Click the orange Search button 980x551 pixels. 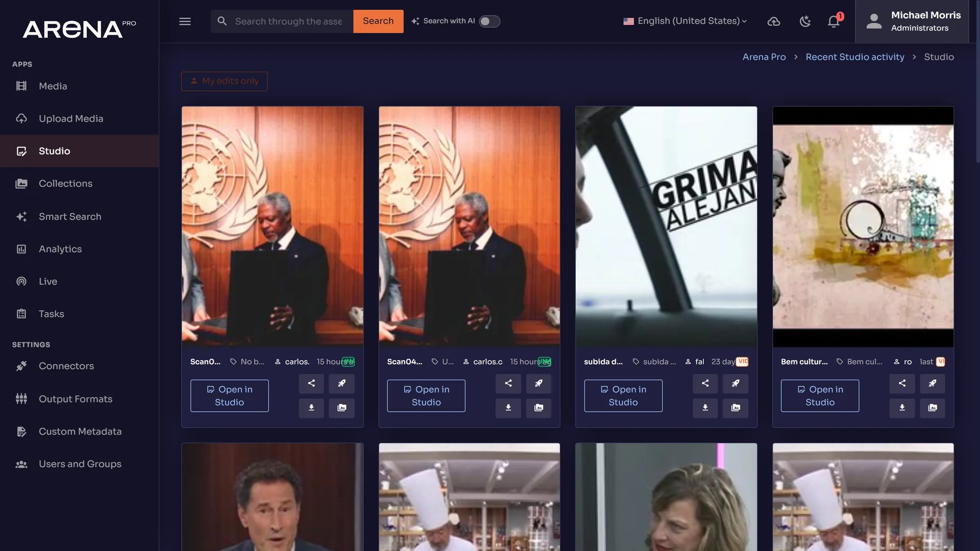point(378,21)
